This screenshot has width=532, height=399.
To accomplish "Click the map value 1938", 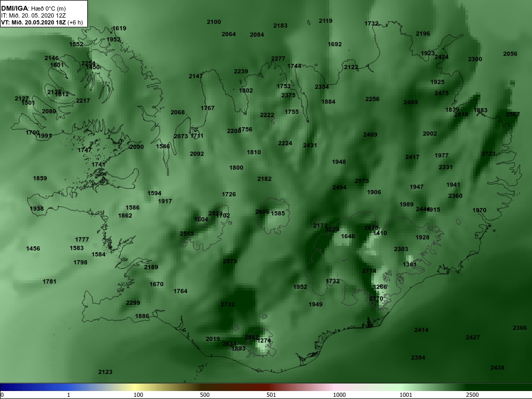I will (x=37, y=209).
